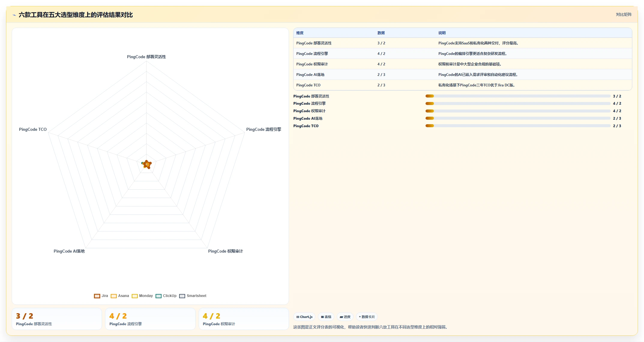Click radar axis label PingCode 权限审计

(225, 251)
